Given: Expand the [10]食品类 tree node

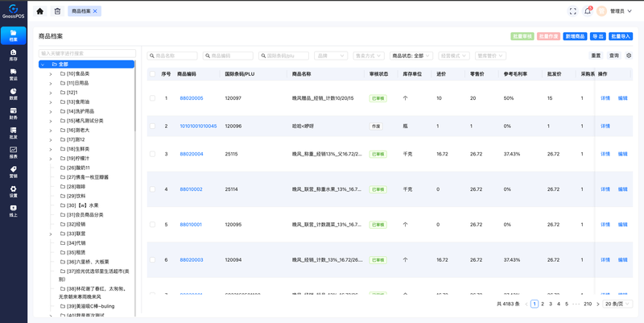Looking at the screenshot, I should (51, 74).
